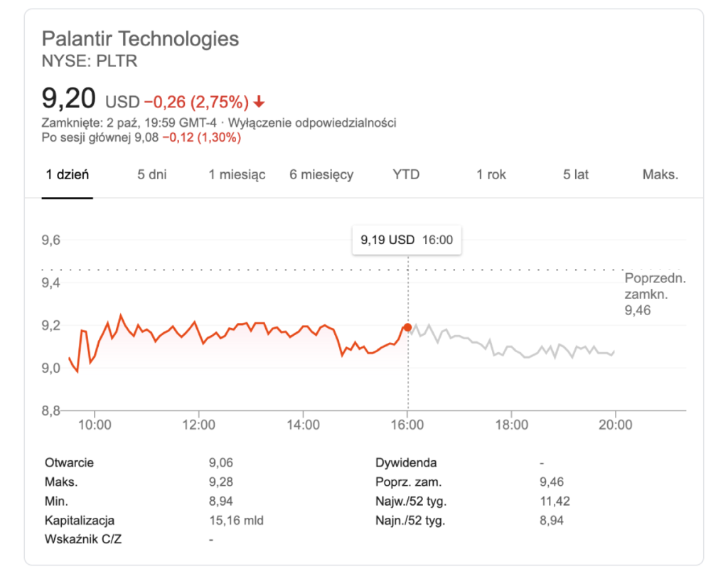This screenshot has width=728, height=584.
Task: Click the 'Wskaźnik C/Z' row label
Action: pyautogui.click(x=83, y=539)
